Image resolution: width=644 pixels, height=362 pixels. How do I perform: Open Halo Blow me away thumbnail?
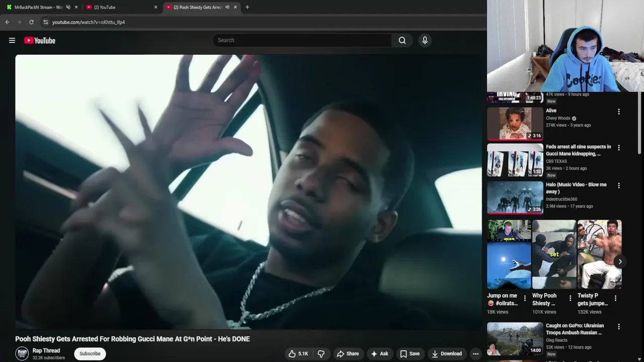click(515, 198)
